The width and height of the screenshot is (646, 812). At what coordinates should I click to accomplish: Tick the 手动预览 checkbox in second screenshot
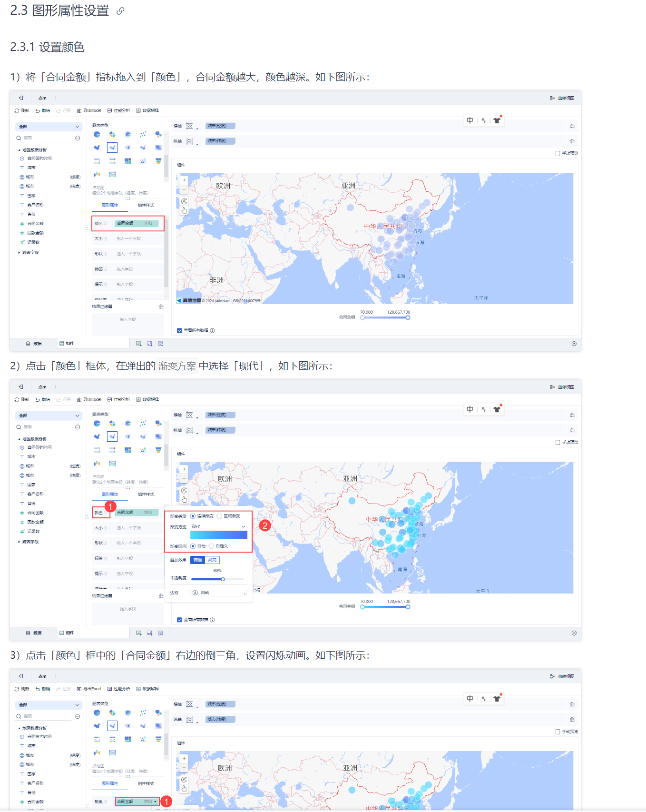pos(558,443)
